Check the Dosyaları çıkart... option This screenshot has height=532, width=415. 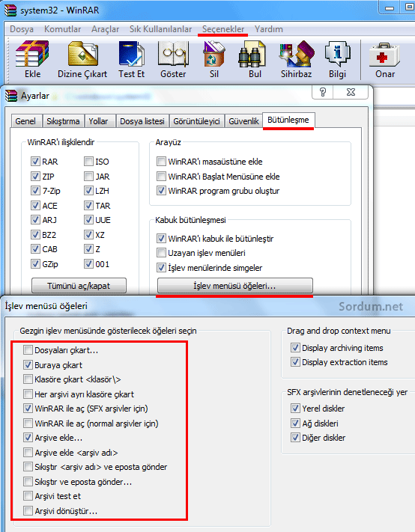tap(28, 350)
